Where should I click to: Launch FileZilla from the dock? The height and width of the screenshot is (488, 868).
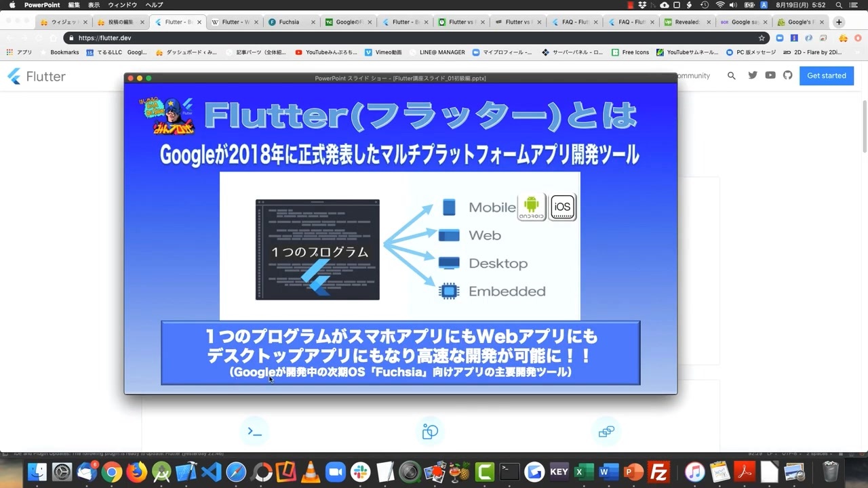coord(658,471)
